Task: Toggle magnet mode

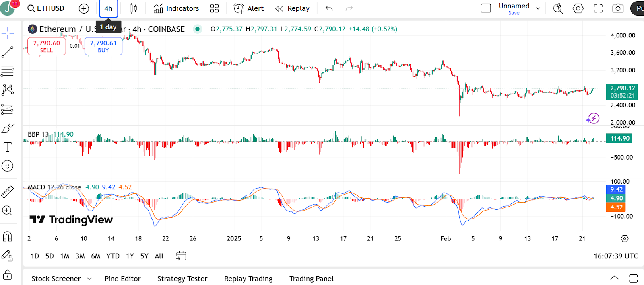Action: click(8, 236)
